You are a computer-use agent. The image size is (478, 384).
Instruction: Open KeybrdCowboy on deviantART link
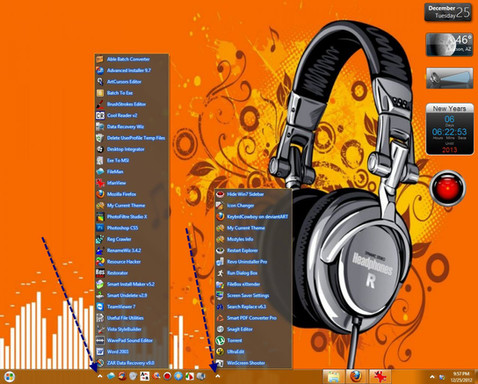point(257,217)
